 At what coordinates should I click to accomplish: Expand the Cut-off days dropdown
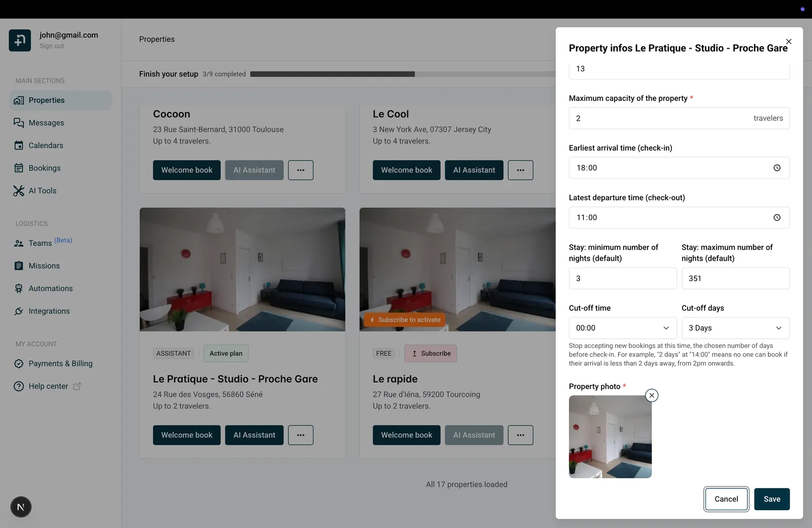tap(735, 328)
